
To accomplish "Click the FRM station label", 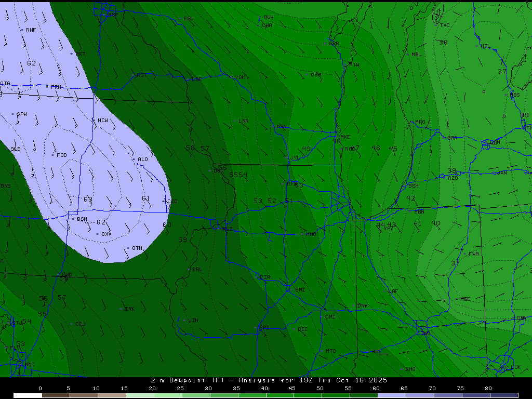I will 56,87.
